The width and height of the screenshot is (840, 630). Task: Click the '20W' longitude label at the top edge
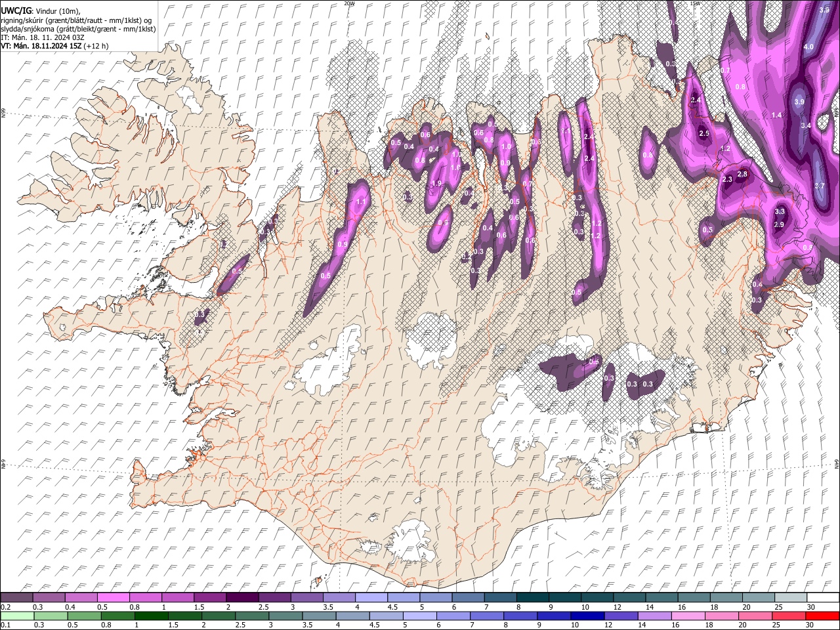click(349, 3)
